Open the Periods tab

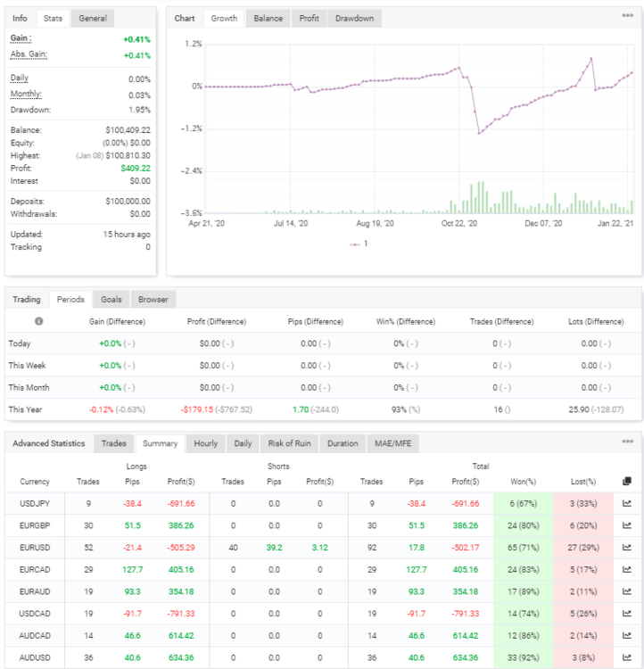pyautogui.click(x=70, y=300)
